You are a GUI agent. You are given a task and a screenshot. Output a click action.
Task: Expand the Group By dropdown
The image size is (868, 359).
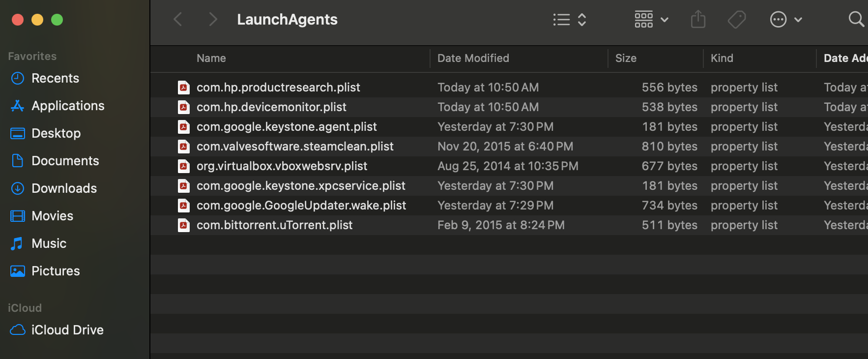651,20
